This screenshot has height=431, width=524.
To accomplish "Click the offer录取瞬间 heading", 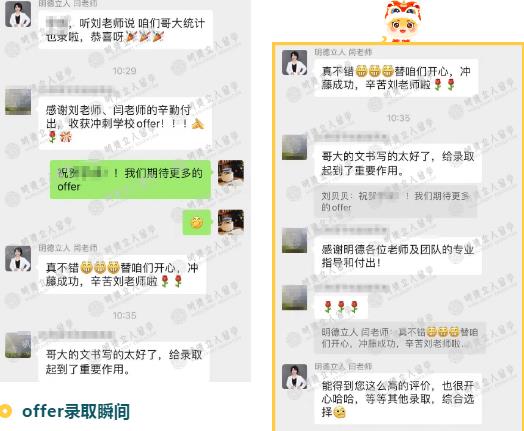I will (x=76, y=411).
